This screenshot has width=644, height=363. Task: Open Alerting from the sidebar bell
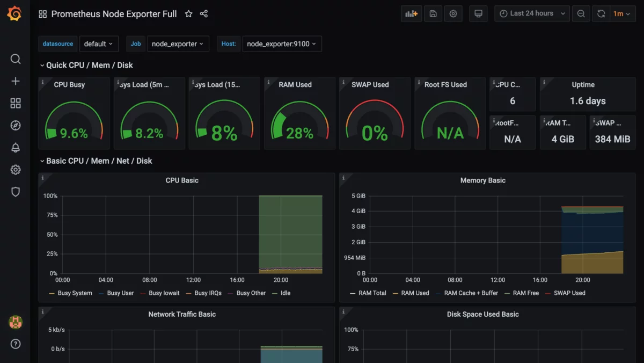[15, 147]
